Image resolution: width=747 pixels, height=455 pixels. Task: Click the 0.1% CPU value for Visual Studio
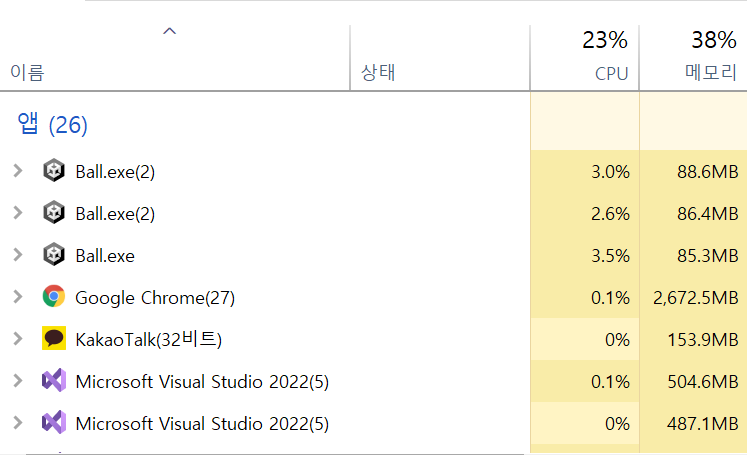pos(610,382)
